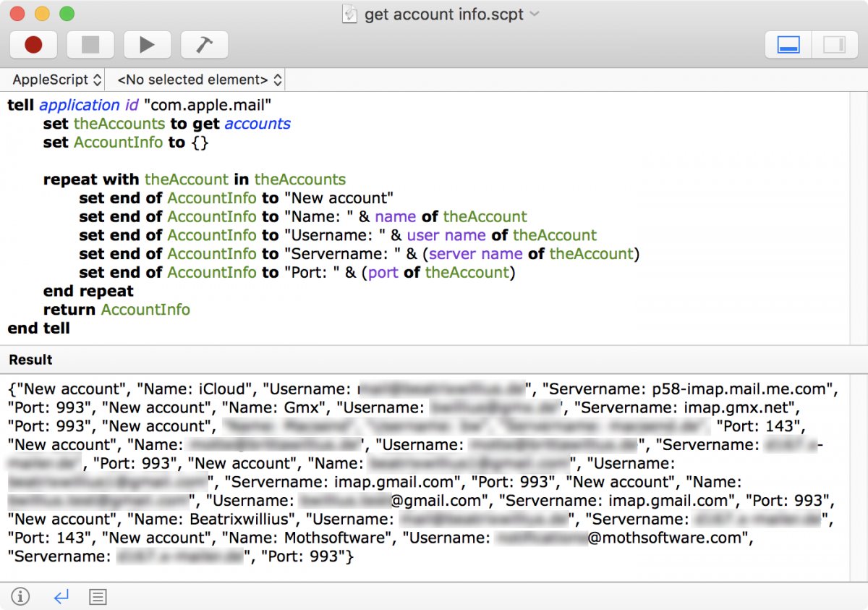Image resolution: width=868 pixels, height=610 pixels.
Task: Open event log replies with the return-arrow icon
Action: (x=61, y=596)
